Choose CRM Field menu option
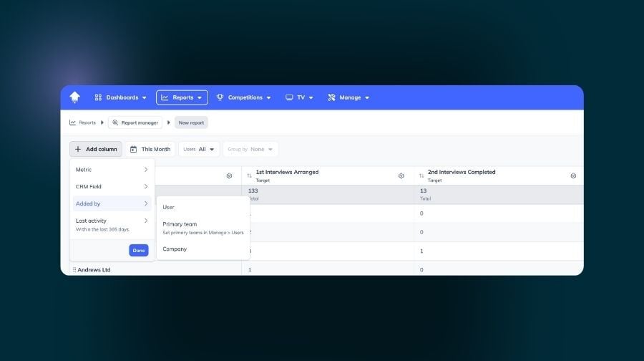644x361 pixels. 112,186
